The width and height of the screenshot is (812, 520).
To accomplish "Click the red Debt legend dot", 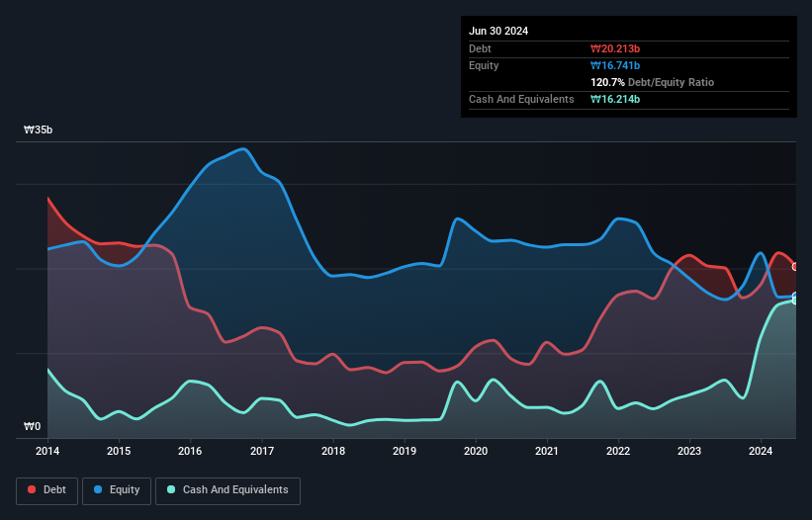I will [32, 489].
